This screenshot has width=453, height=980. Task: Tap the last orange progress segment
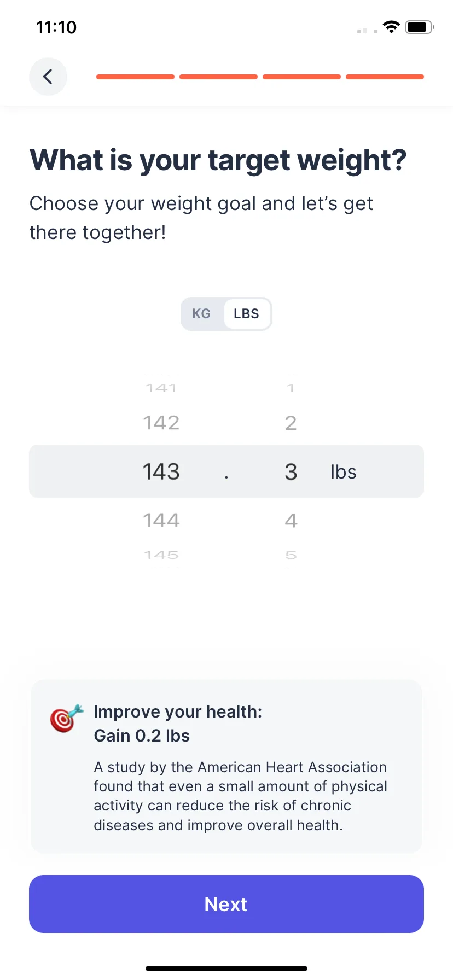[385, 77]
